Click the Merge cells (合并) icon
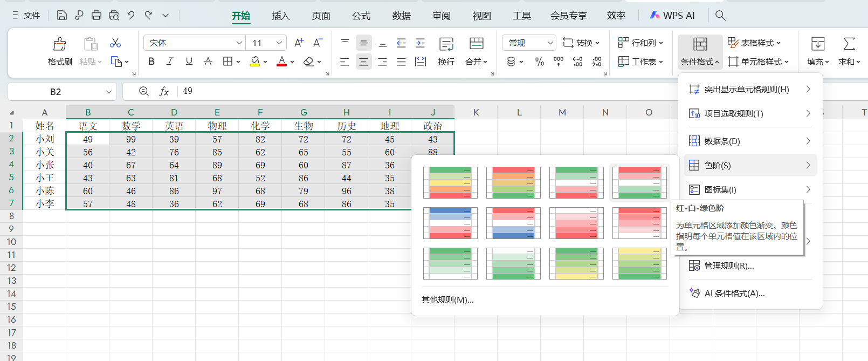This screenshot has height=361, width=868. pyautogui.click(x=476, y=44)
